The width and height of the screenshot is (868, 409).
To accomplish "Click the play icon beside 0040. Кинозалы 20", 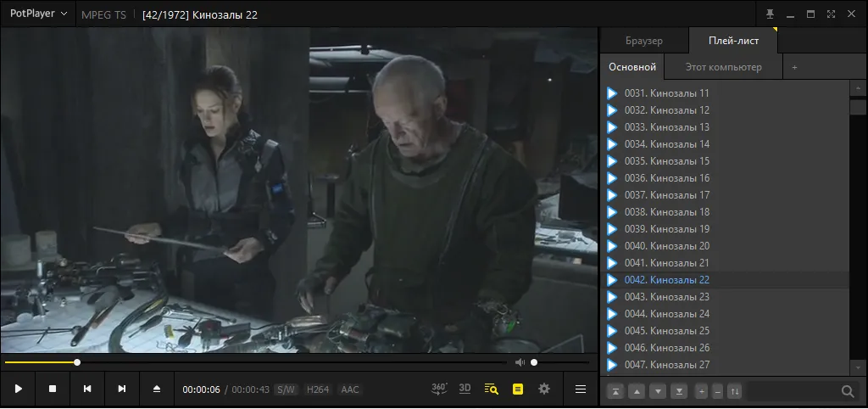I will [612, 246].
